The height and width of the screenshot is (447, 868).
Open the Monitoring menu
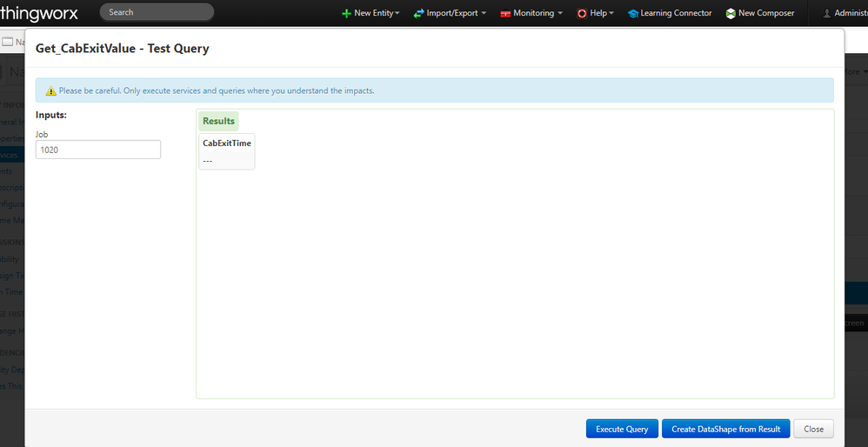pyautogui.click(x=531, y=13)
